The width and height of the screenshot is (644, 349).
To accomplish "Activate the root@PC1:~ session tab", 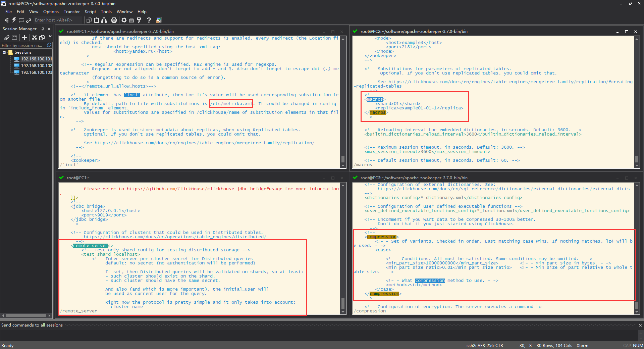I will coord(78,178).
